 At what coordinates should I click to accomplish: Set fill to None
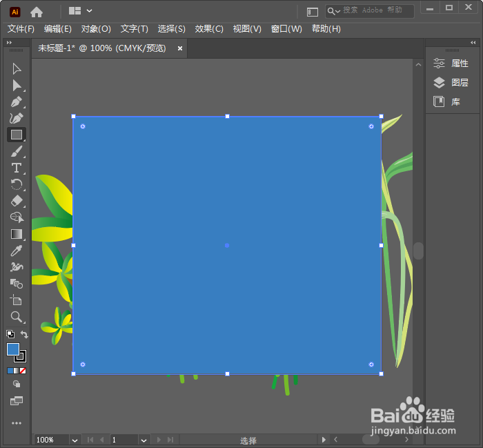pos(23,371)
